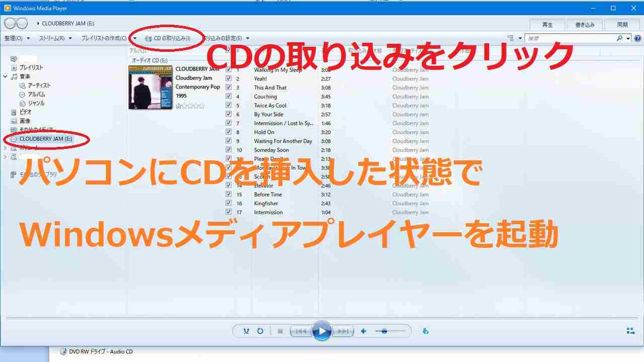Click into the search box

tap(571, 38)
